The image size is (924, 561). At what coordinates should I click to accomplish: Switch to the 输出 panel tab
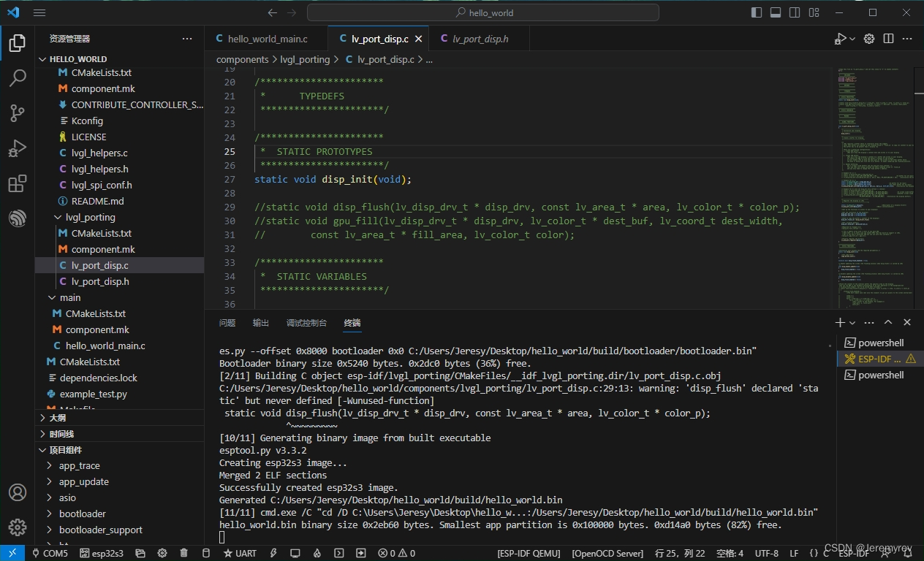click(261, 323)
